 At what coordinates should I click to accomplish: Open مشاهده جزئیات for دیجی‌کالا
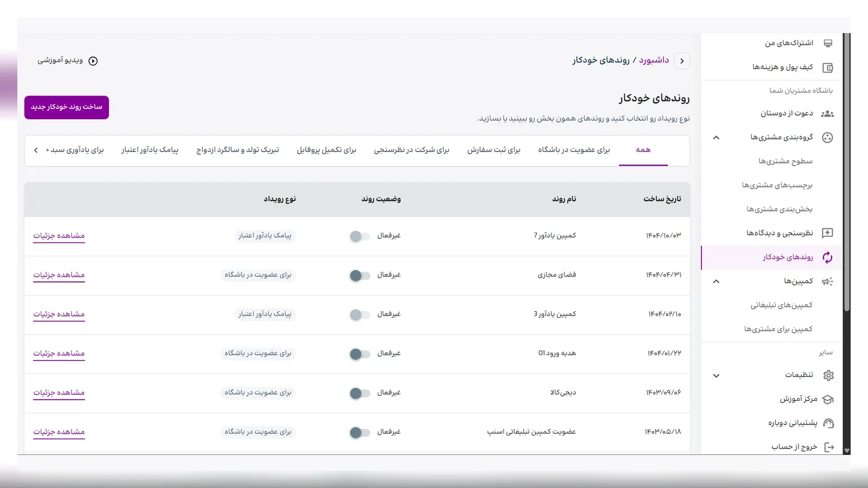coord(59,393)
